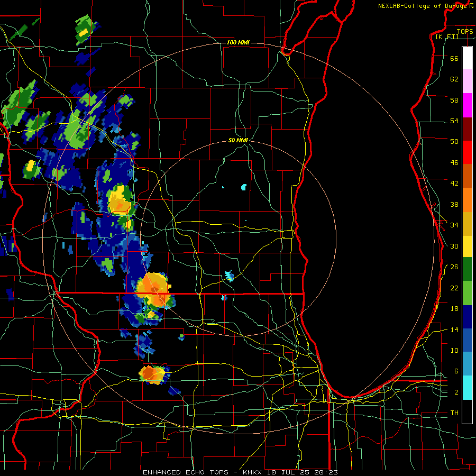Click the 14 legend value

click(454, 329)
